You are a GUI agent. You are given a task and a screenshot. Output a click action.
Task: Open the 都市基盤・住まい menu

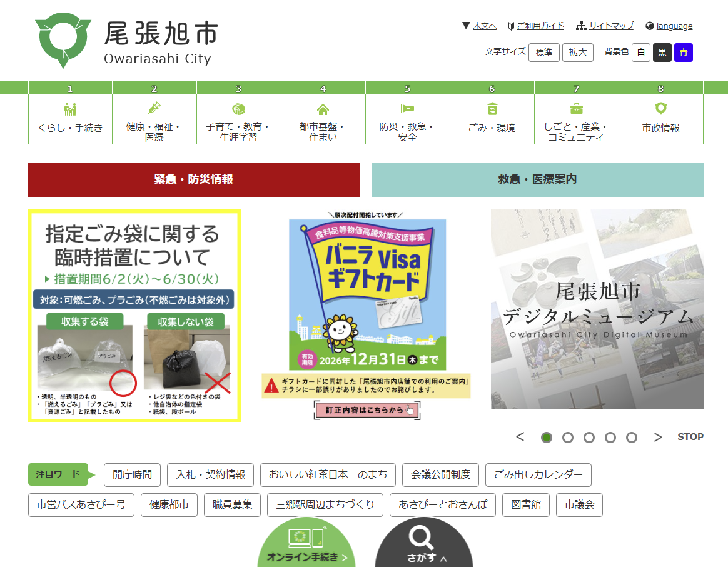tap(323, 119)
